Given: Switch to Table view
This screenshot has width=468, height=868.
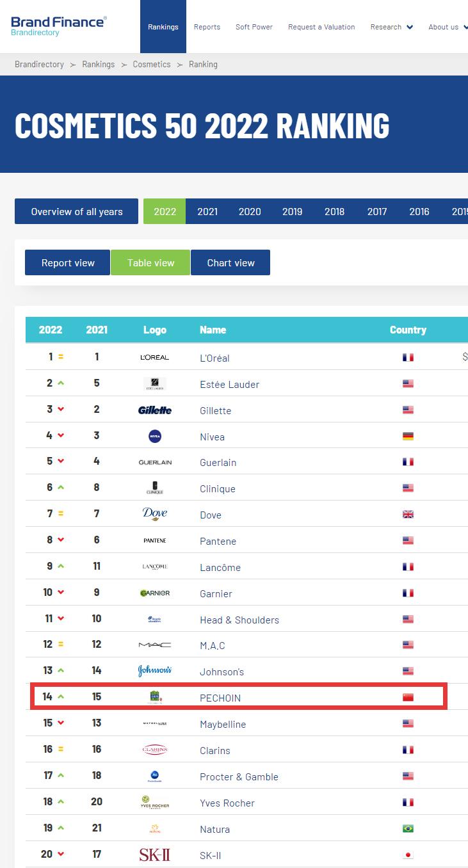Looking at the screenshot, I should click(x=150, y=262).
